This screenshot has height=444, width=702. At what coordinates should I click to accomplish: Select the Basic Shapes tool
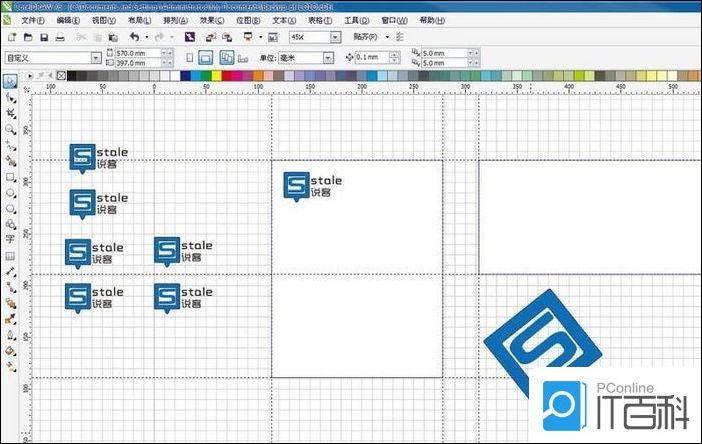point(10,224)
